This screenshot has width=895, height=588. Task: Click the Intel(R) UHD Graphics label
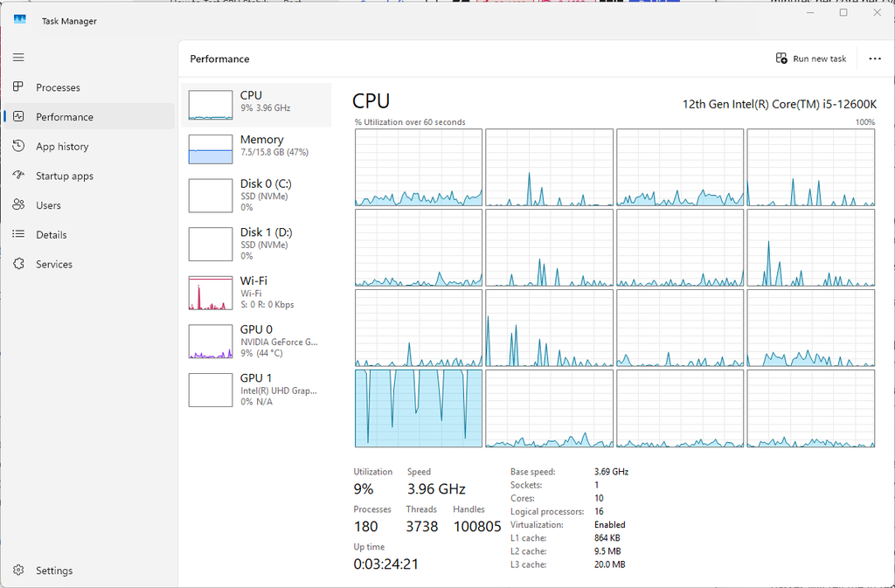279,391
